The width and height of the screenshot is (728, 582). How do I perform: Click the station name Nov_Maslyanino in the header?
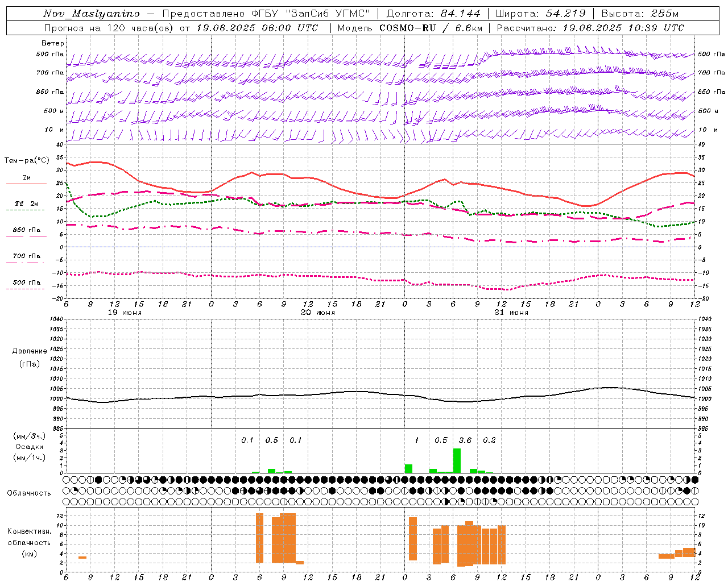pyautogui.click(x=91, y=14)
